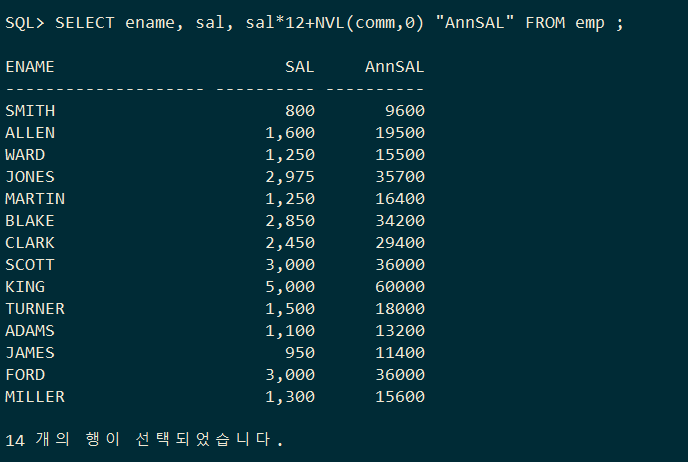This screenshot has height=462, width=688.
Task: Click the SQL> prompt text
Action: point(25,23)
